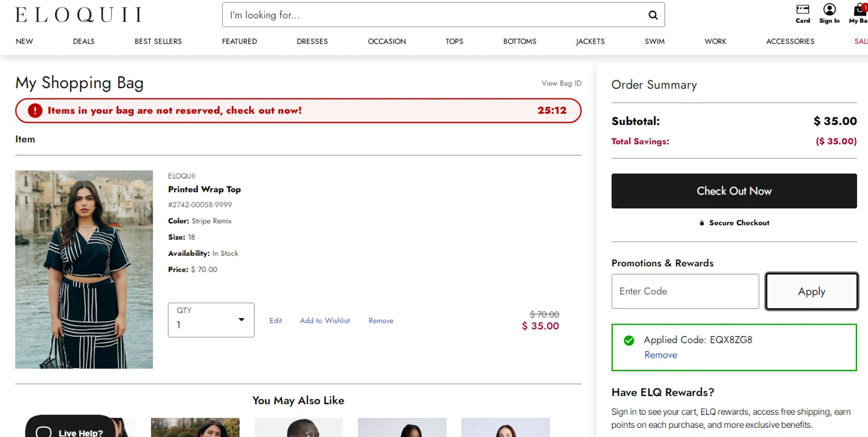Click the Secure Checkout lock icon
The image size is (868, 437).
point(702,223)
